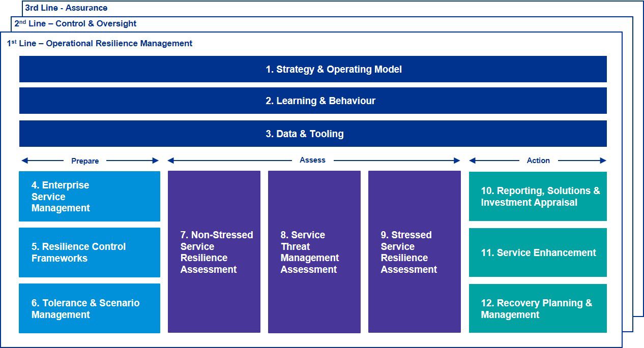Click the Assess phase label
This screenshot has width=644, height=348.
pos(312,160)
